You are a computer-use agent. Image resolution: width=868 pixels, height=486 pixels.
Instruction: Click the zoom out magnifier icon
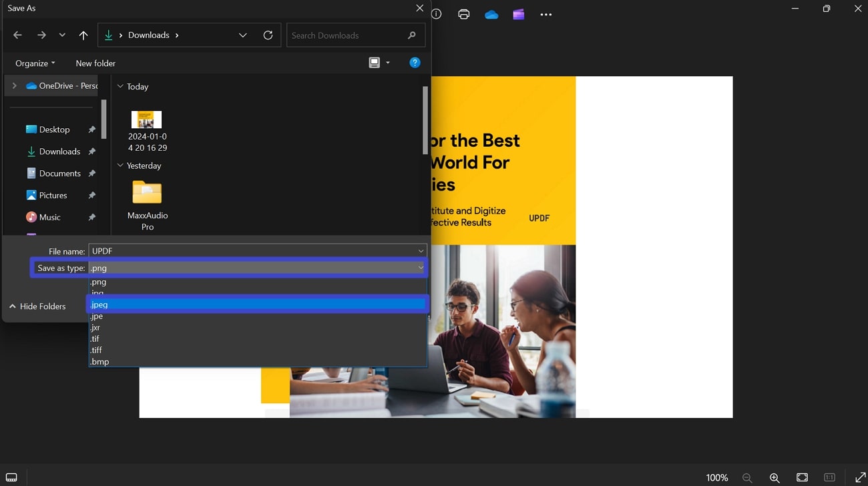coord(747,477)
